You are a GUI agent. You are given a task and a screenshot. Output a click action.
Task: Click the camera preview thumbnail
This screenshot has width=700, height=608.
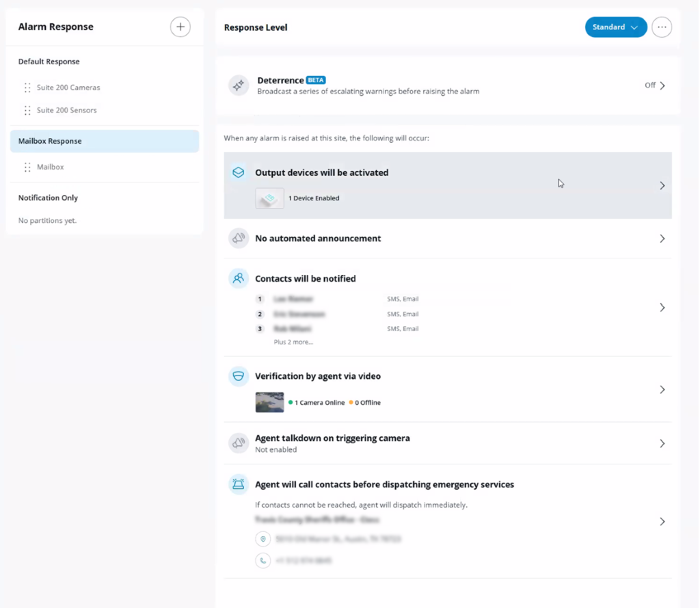coord(269,402)
